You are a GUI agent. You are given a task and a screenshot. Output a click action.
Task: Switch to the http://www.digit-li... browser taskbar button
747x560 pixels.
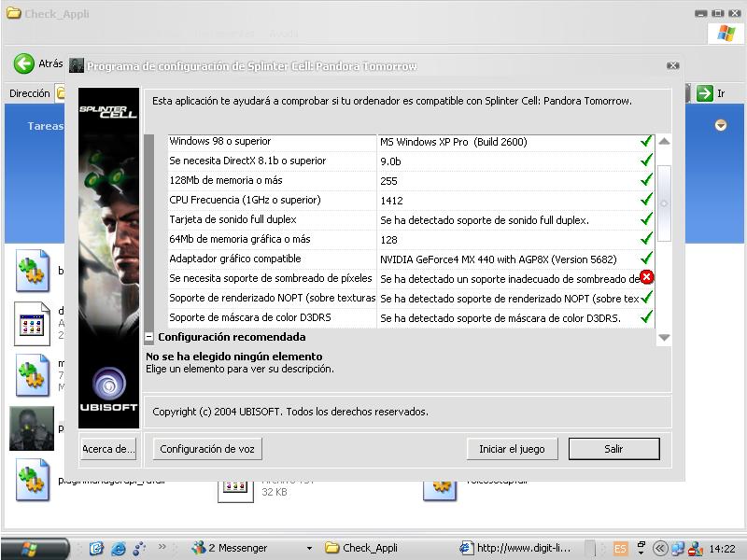coord(517,549)
